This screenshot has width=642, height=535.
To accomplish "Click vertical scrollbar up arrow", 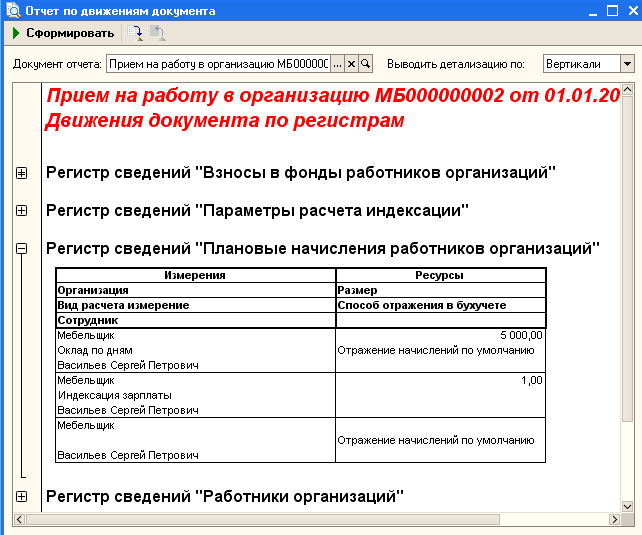I will coord(627,89).
